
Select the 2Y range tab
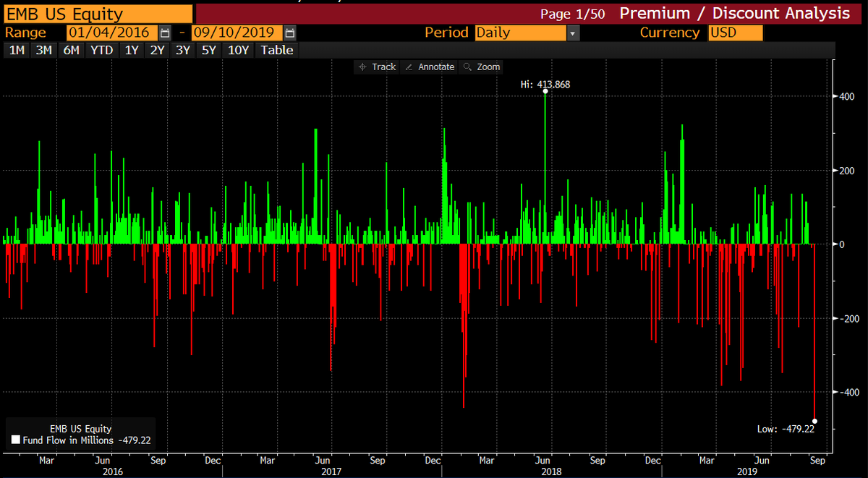[x=157, y=50]
